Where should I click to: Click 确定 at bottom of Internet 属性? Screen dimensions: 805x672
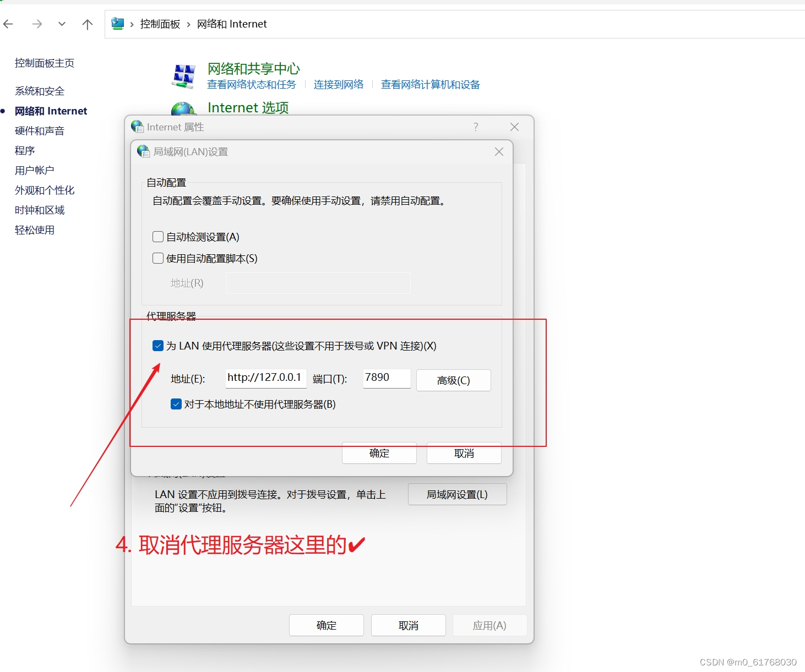coord(327,625)
